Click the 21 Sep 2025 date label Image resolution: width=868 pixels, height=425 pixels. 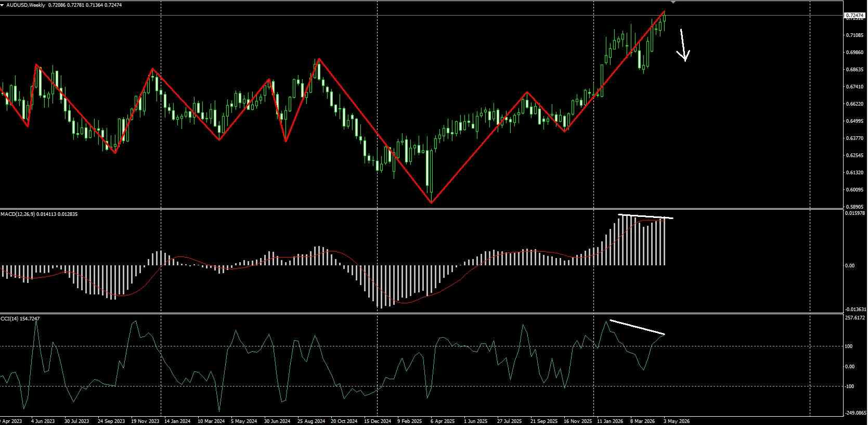543,421
